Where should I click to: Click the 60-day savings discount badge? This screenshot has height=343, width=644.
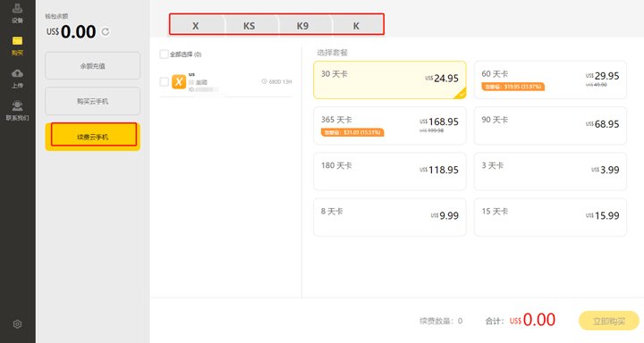(x=513, y=87)
